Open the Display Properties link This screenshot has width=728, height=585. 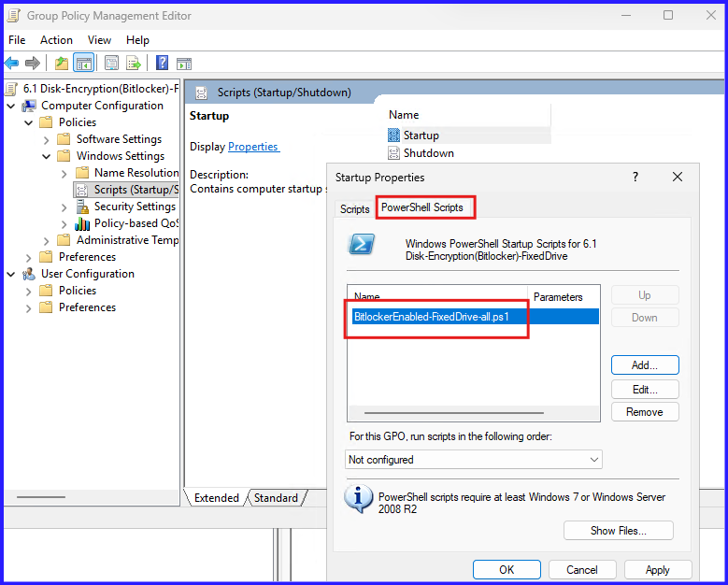(252, 147)
